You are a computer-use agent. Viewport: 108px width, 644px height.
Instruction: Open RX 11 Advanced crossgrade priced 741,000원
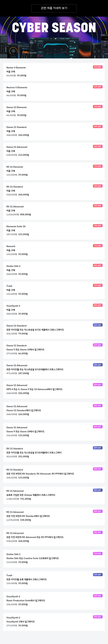pyautogui.click(x=54, y=495)
